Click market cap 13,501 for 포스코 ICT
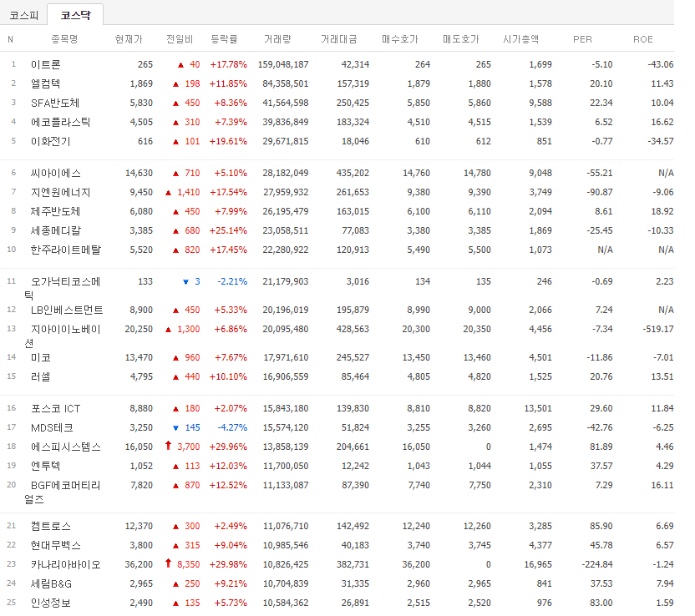695x616 pixels. pos(538,408)
